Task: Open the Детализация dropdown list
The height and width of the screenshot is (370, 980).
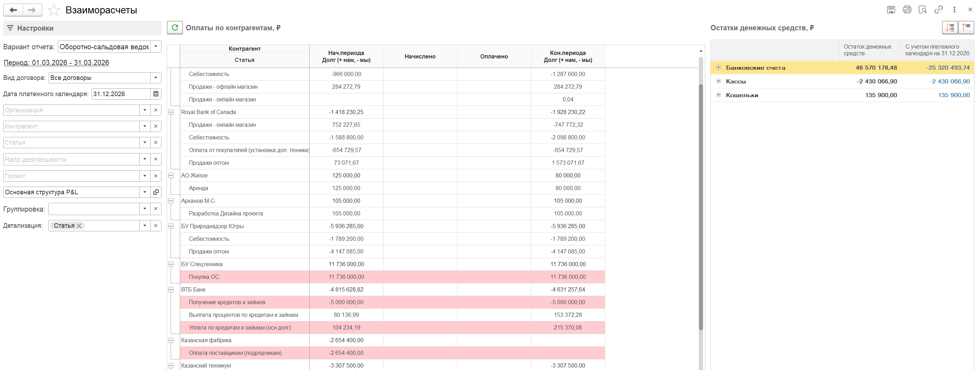Action: 145,225
